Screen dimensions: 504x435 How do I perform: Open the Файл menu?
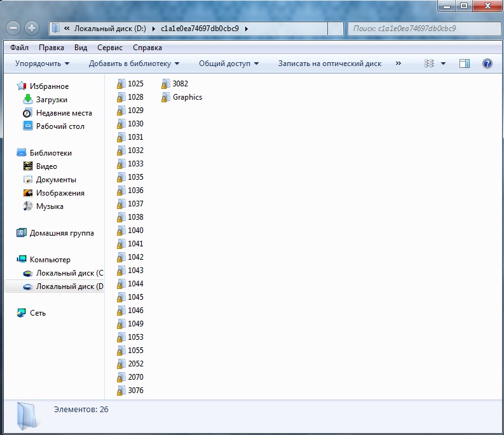19,48
